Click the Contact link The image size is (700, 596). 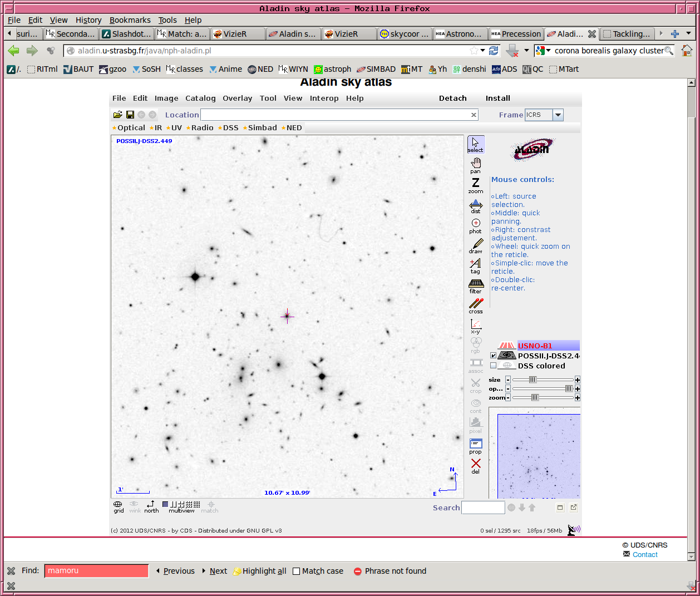[x=645, y=555]
